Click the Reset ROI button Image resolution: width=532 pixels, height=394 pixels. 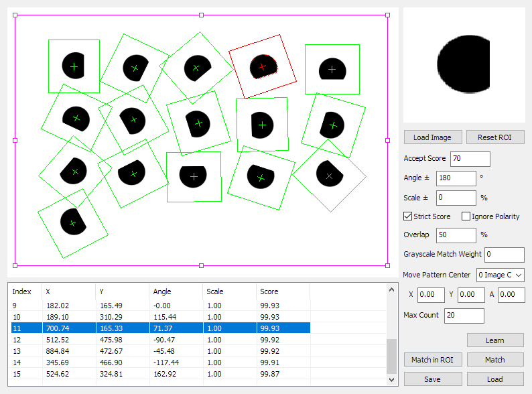click(495, 137)
